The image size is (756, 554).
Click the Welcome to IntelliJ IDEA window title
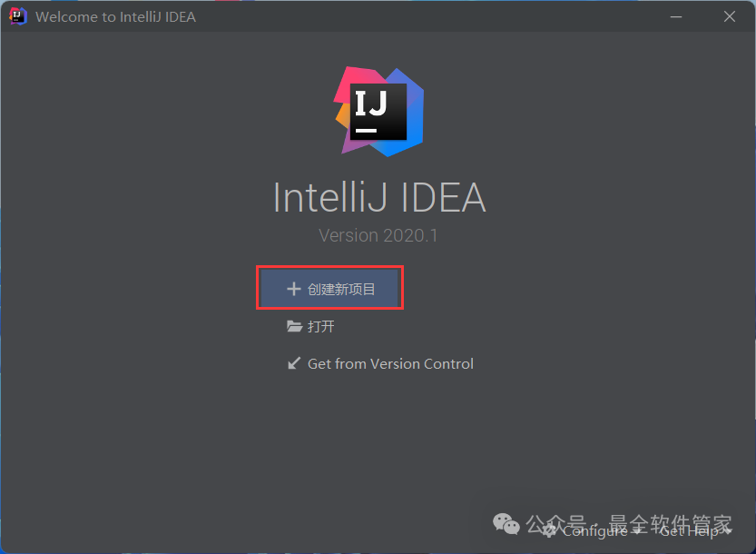[x=116, y=17]
